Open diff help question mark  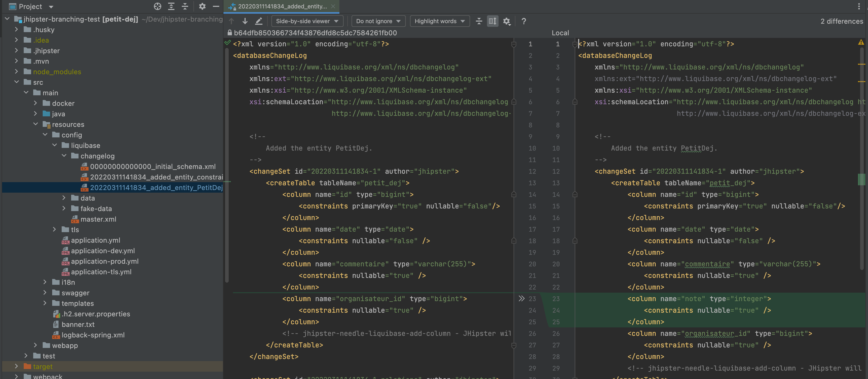click(524, 21)
